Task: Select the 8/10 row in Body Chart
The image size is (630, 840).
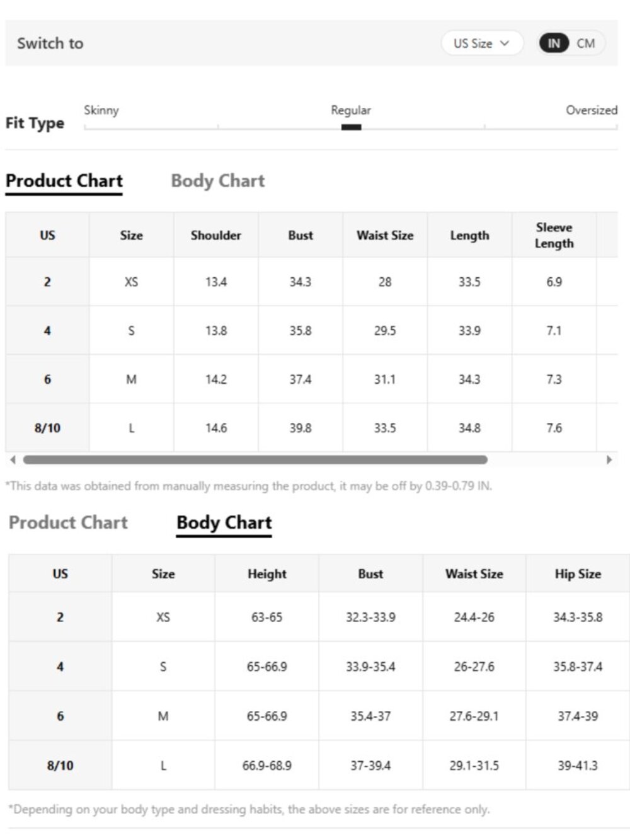Action: click(x=319, y=766)
